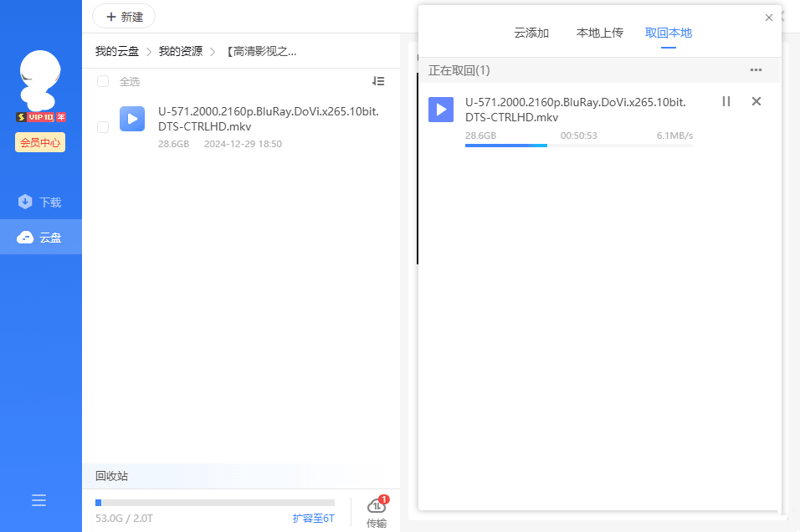Click 扩容至6T expand storage link
The image size is (800, 532).
[313, 519]
